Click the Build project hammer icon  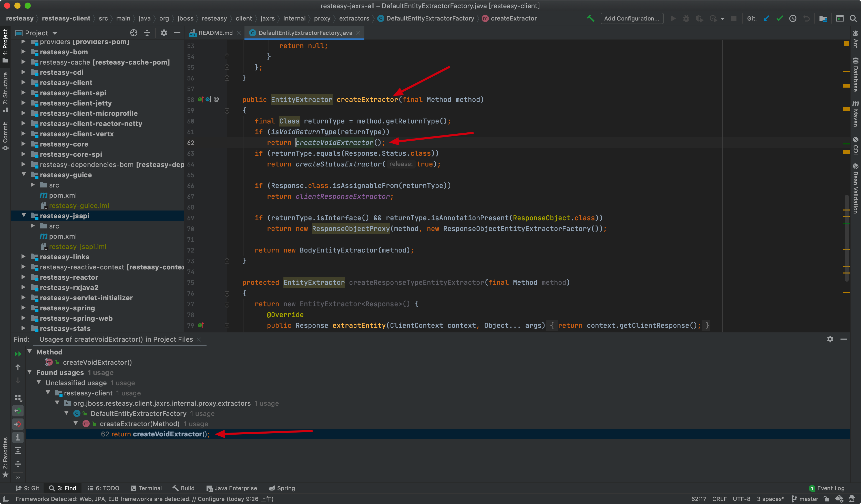click(x=590, y=18)
